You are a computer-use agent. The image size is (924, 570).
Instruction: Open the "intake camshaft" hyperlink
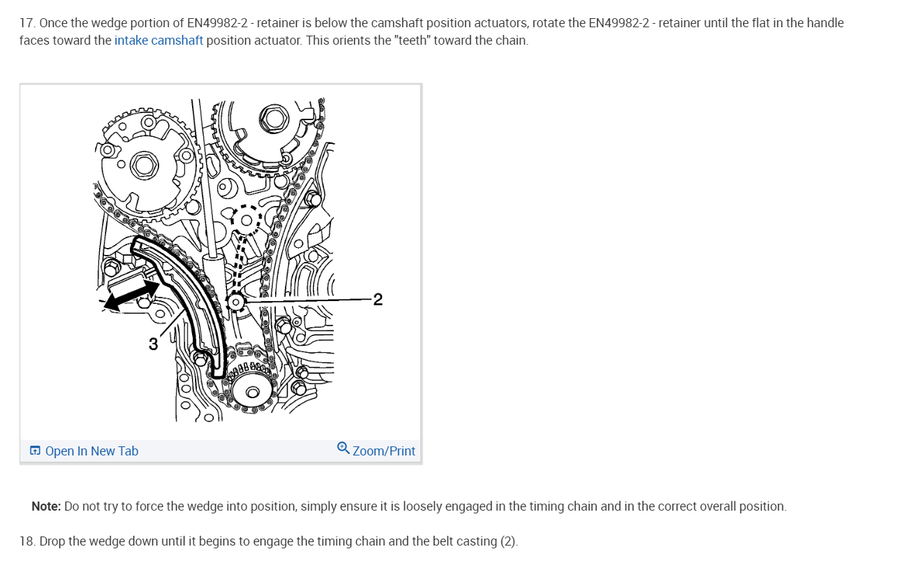[159, 41]
